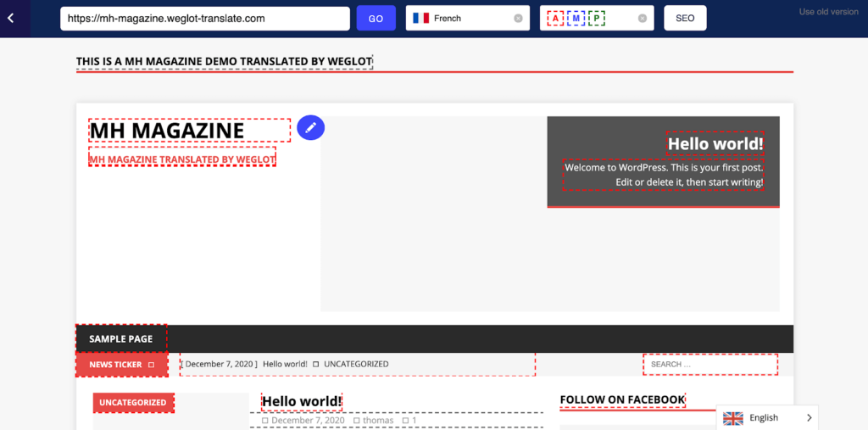Clear the French language selection
Image resolution: width=868 pixels, height=430 pixels.
coord(518,19)
